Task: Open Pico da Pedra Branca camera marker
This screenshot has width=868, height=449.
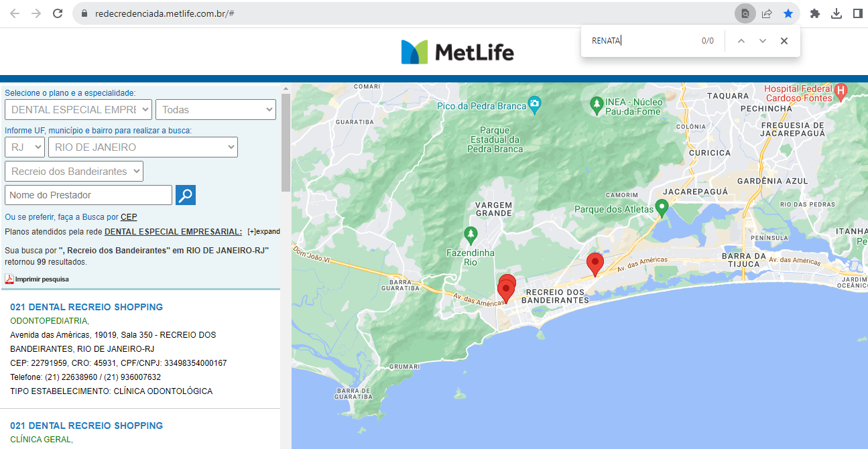Action: (534, 104)
